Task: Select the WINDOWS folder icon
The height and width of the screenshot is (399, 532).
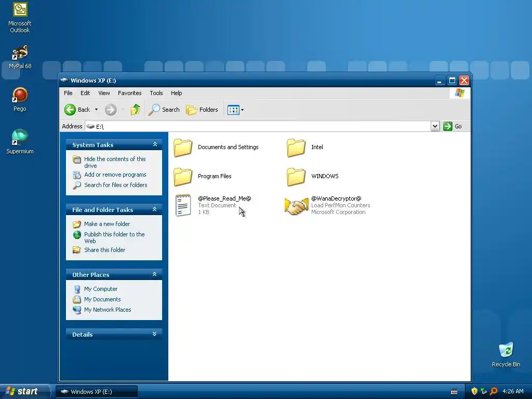Action: [x=296, y=177]
